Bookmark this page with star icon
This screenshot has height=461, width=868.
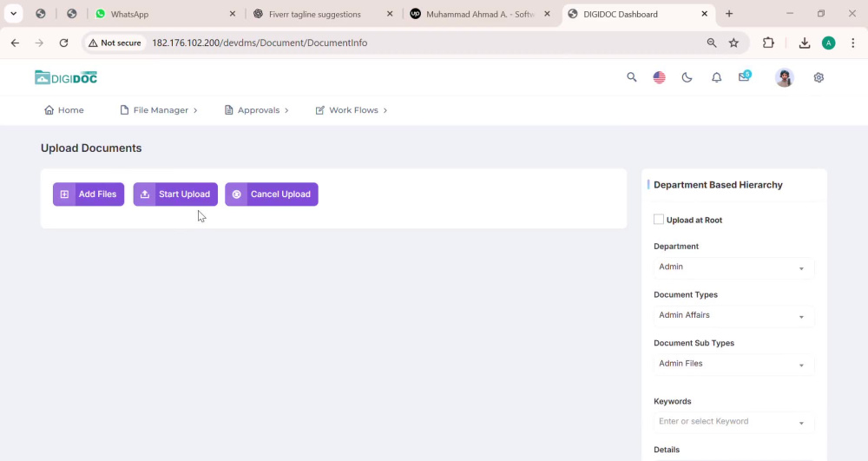point(733,43)
